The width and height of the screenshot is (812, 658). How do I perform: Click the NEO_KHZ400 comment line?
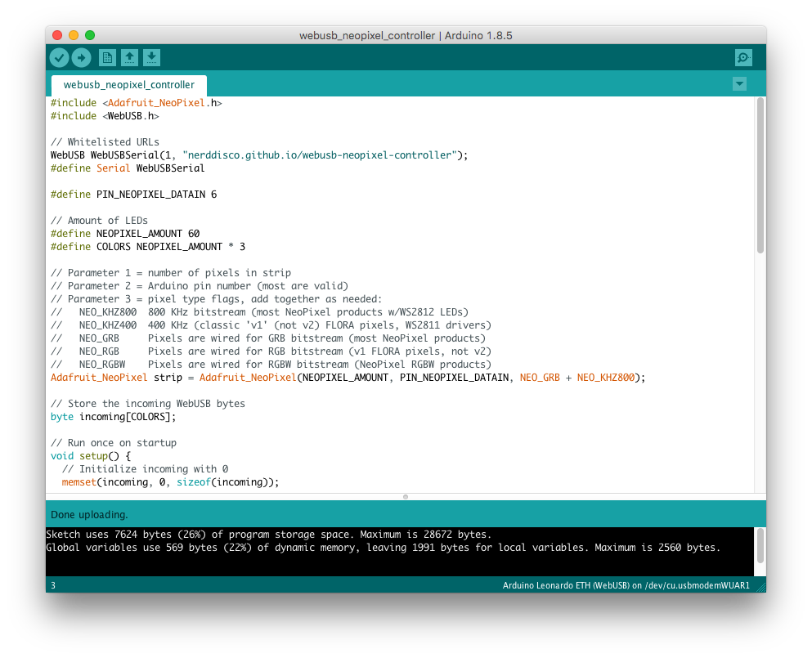coord(271,325)
